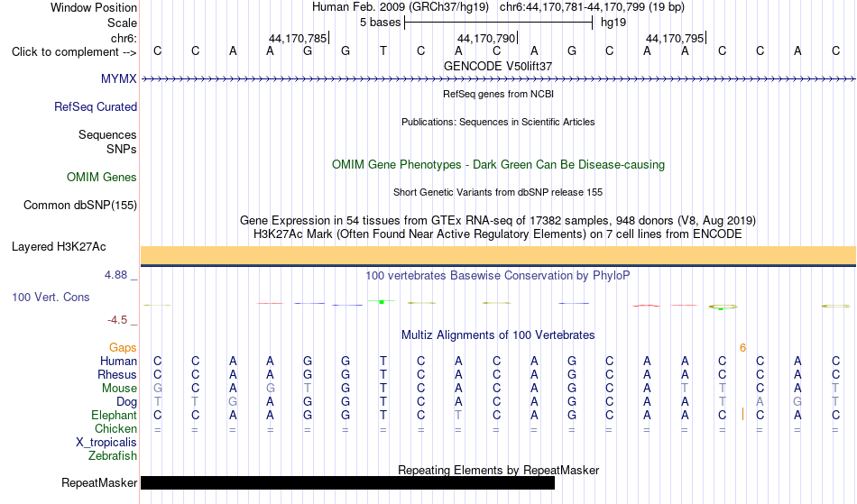
Task: Click 'Short Genetic Variants from dbSNP release 155'
Action: (498, 192)
